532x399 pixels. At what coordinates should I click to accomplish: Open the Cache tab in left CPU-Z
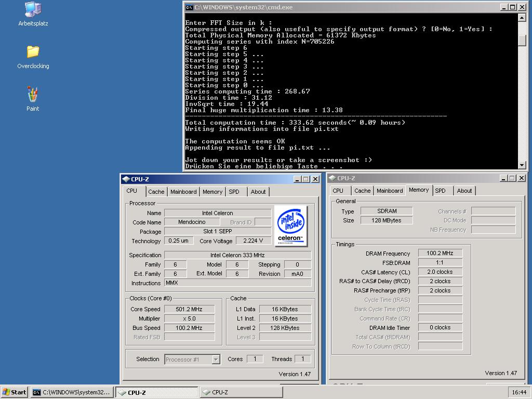click(x=156, y=192)
